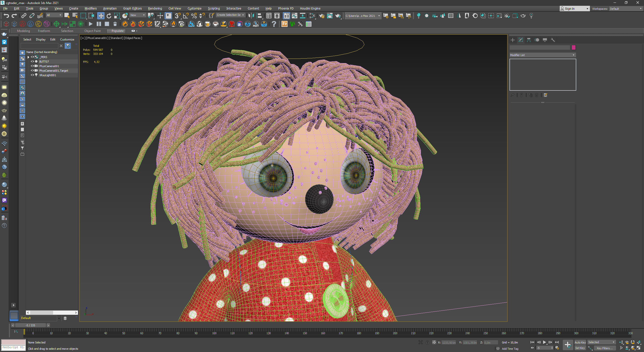Toggle visibility of VRayLight001

pos(32,75)
